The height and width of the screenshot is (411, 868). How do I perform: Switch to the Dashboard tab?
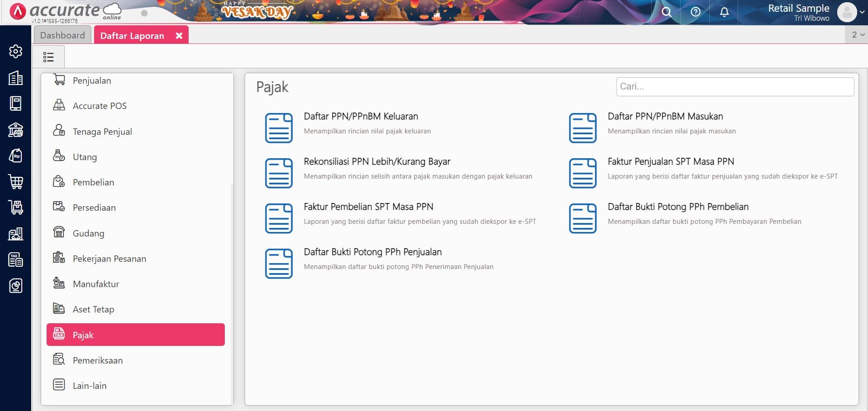point(62,35)
